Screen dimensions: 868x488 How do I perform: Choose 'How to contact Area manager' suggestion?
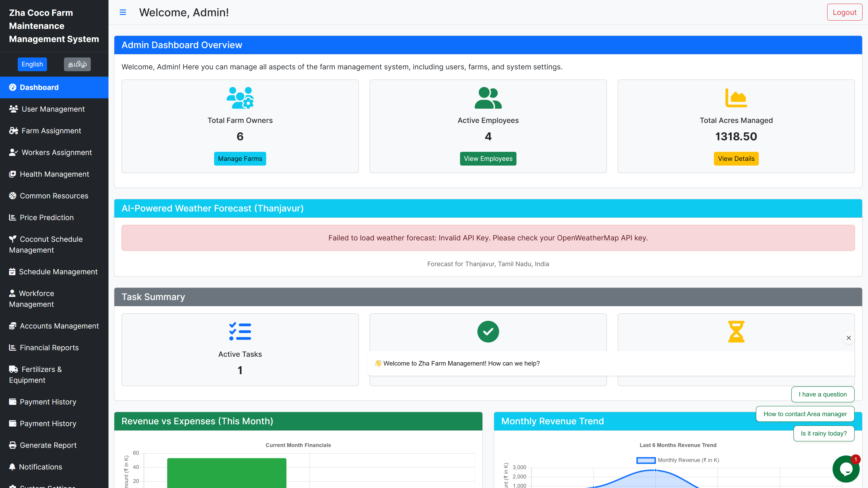pyautogui.click(x=805, y=414)
